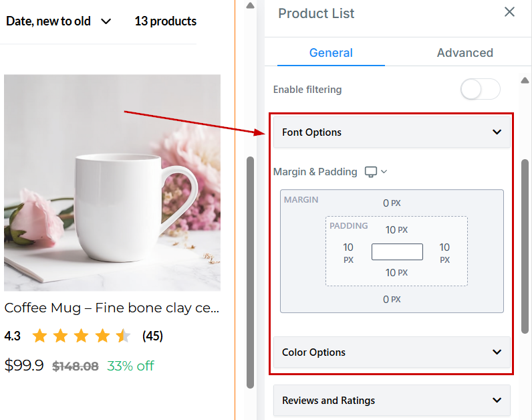
Task: Click the Coffee Mug product image
Action: click(x=112, y=182)
